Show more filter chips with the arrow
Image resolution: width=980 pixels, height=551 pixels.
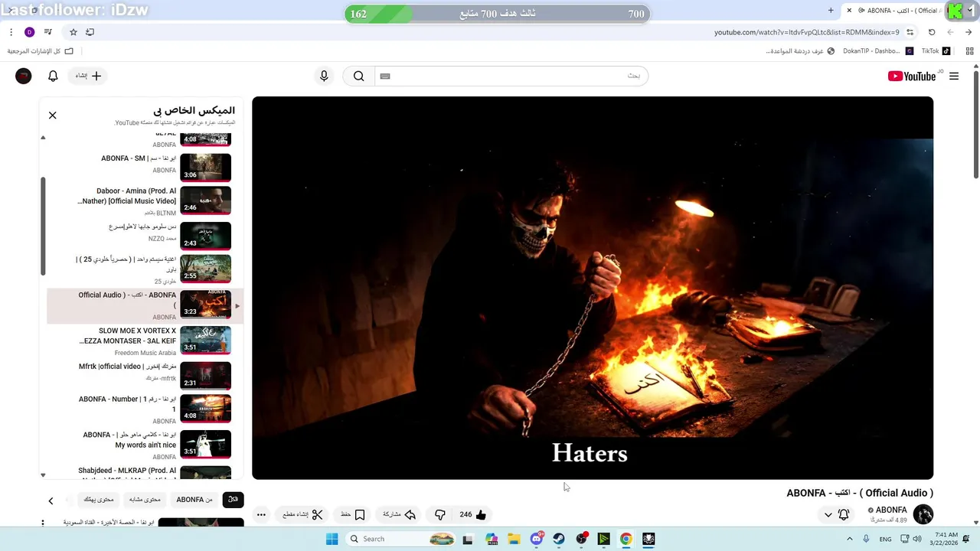coord(51,500)
